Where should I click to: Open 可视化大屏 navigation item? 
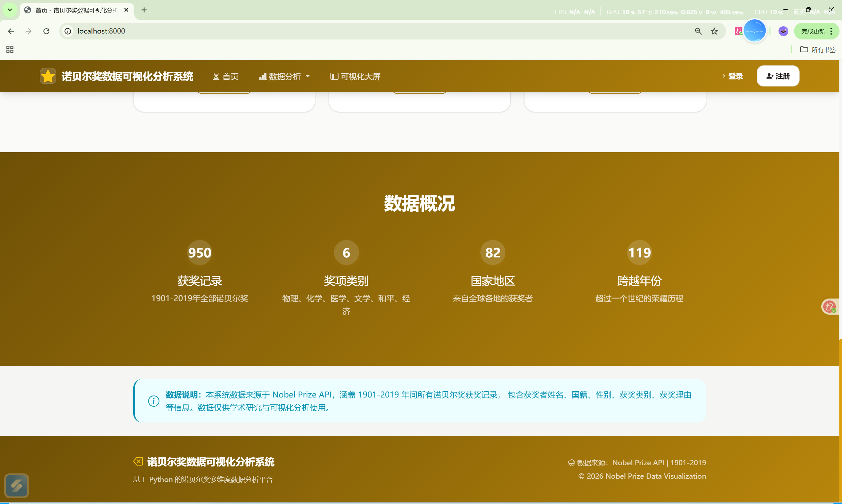click(x=355, y=76)
